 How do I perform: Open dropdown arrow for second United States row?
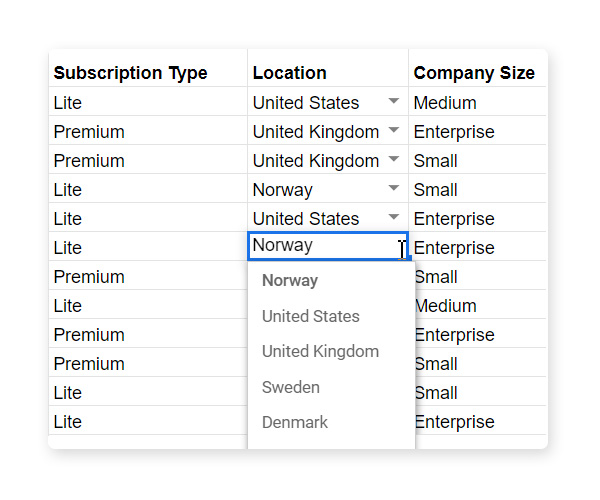(x=394, y=218)
